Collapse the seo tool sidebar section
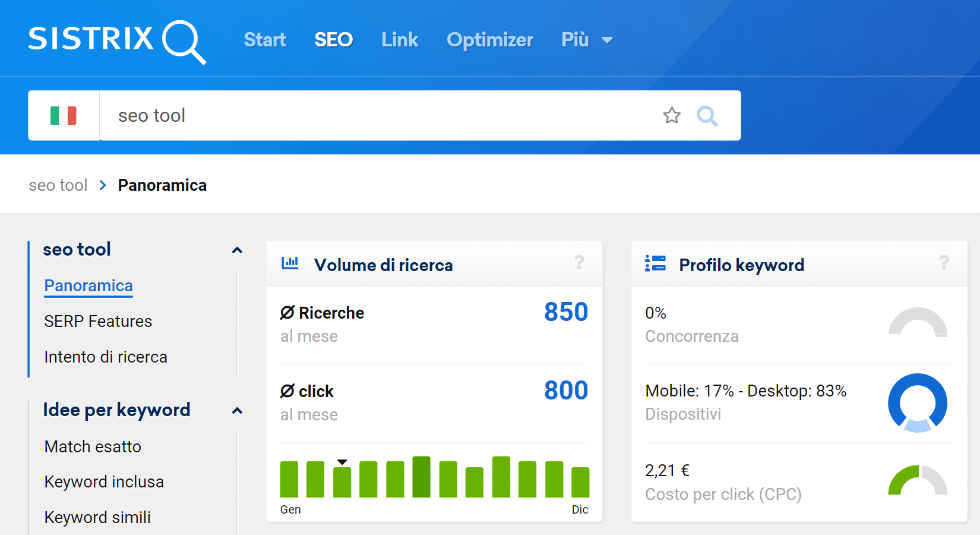This screenshot has height=535, width=980. click(x=237, y=250)
